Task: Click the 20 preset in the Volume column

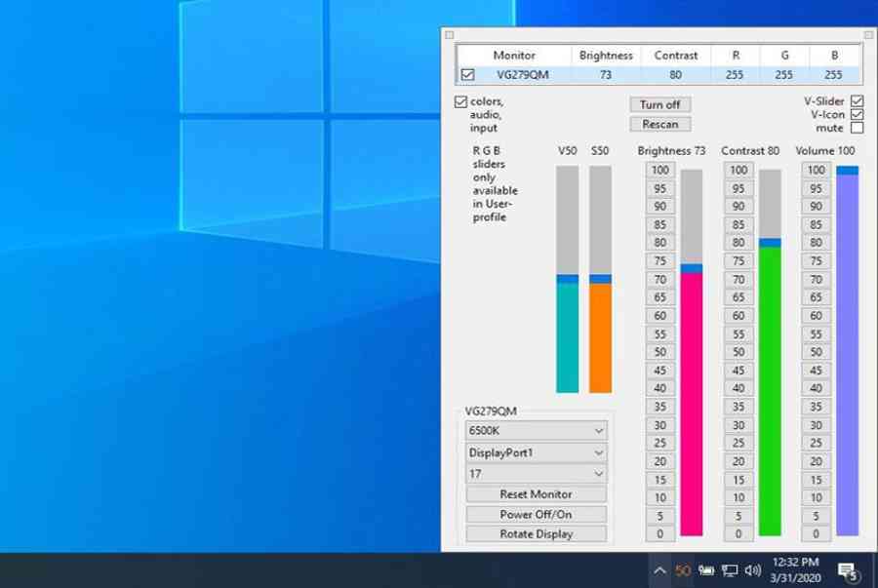Action: [816, 462]
